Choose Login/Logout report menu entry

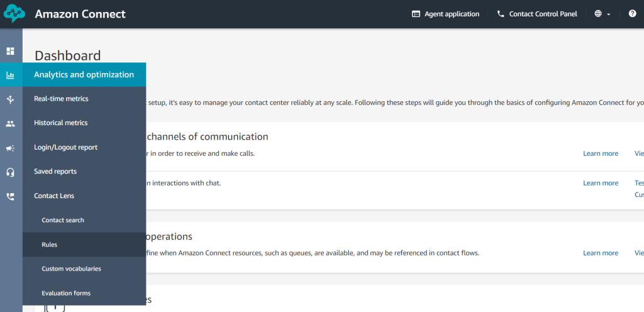tap(65, 147)
